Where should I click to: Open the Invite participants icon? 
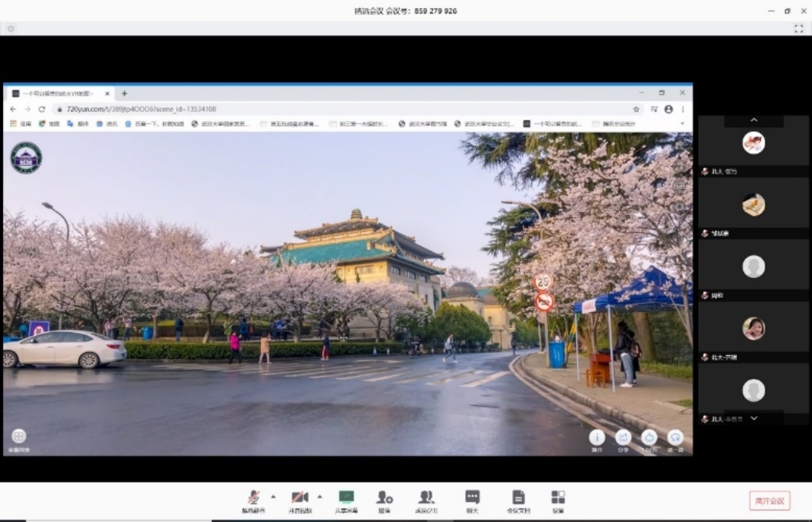coord(384,498)
